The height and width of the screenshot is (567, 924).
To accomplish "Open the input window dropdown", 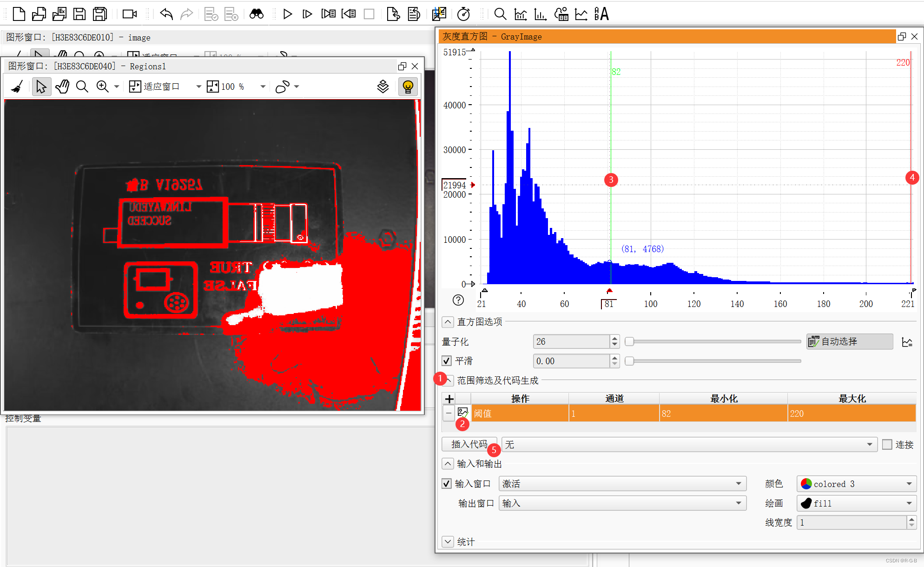I will (x=622, y=484).
